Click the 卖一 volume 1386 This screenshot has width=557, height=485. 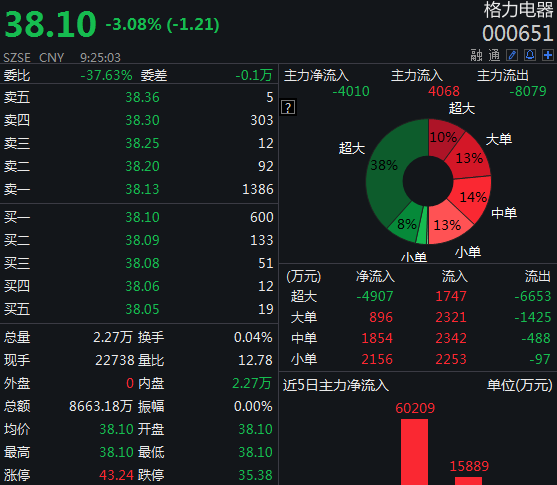pyautogui.click(x=258, y=189)
